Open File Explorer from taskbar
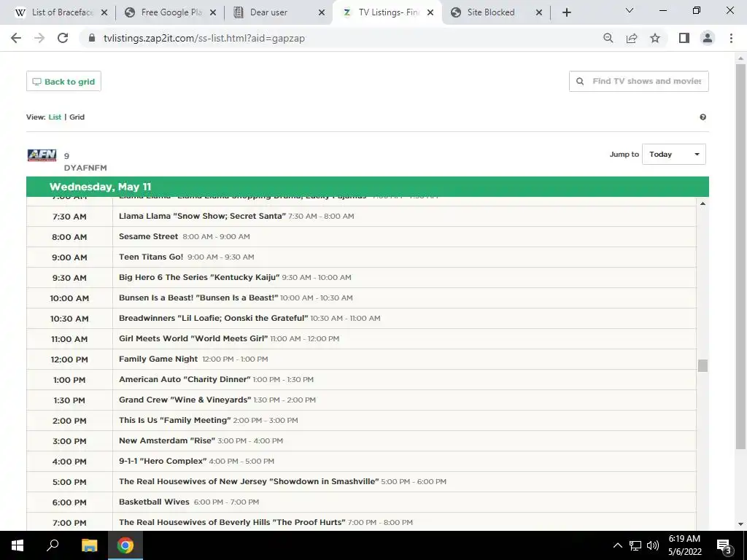Image resolution: width=747 pixels, height=560 pixels. click(x=89, y=545)
